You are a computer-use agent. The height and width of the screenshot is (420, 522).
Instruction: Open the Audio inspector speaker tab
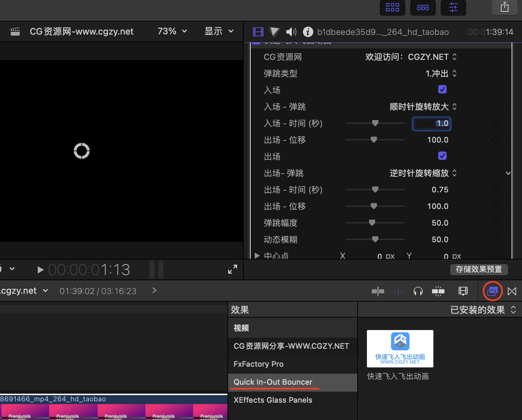pyautogui.click(x=291, y=32)
